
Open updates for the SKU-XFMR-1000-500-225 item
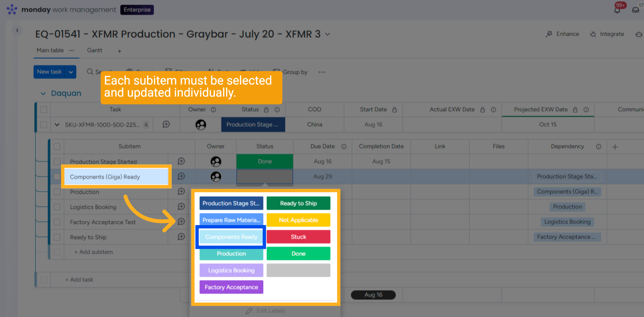point(166,124)
